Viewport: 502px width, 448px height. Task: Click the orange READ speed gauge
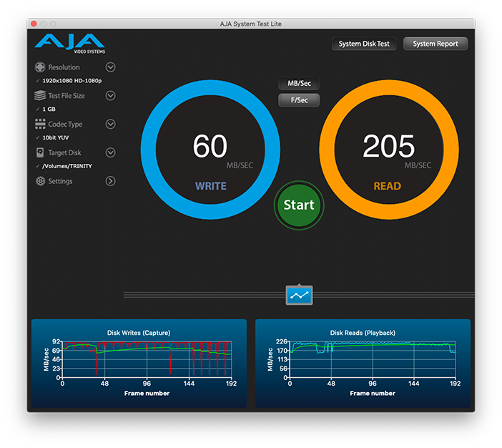click(x=389, y=150)
